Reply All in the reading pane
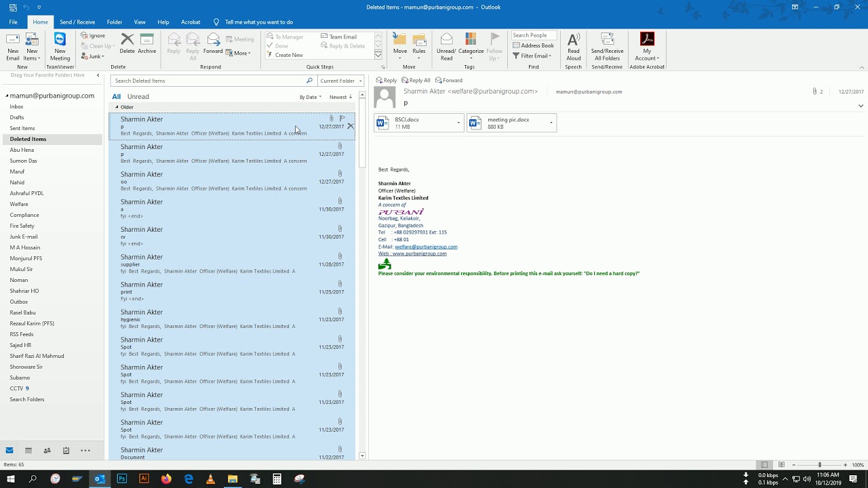The width and height of the screenshot is (868, 488). (x=416, y=80)
